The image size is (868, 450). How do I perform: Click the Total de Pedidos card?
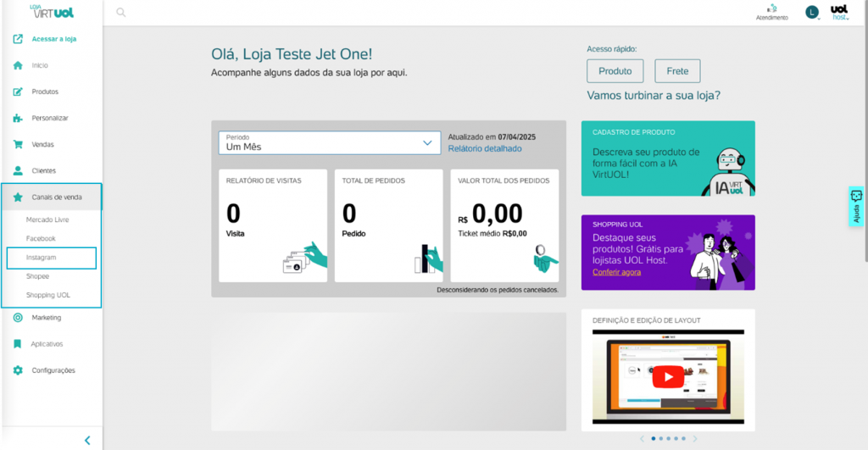pos(388,225)
